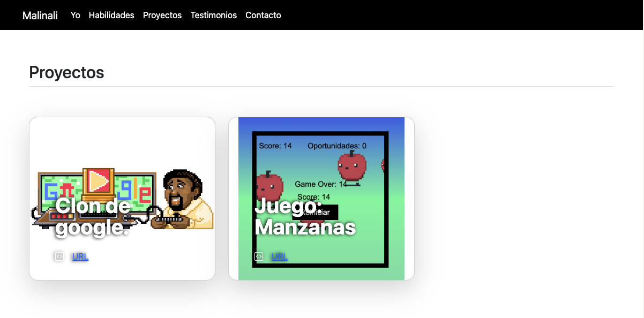Viewport: 644px width, 318px height.
Task: Open the Yo navigation link
Action: coord(76,15)
